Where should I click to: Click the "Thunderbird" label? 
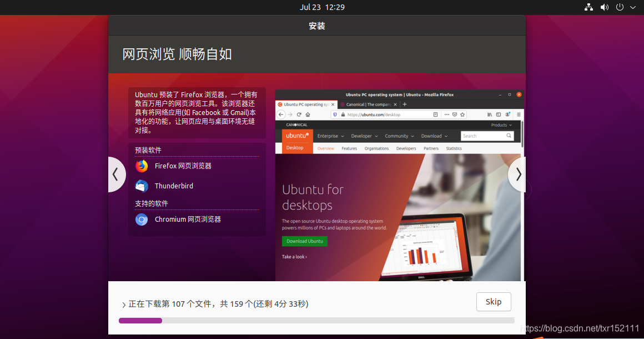[x=174, y=186]
